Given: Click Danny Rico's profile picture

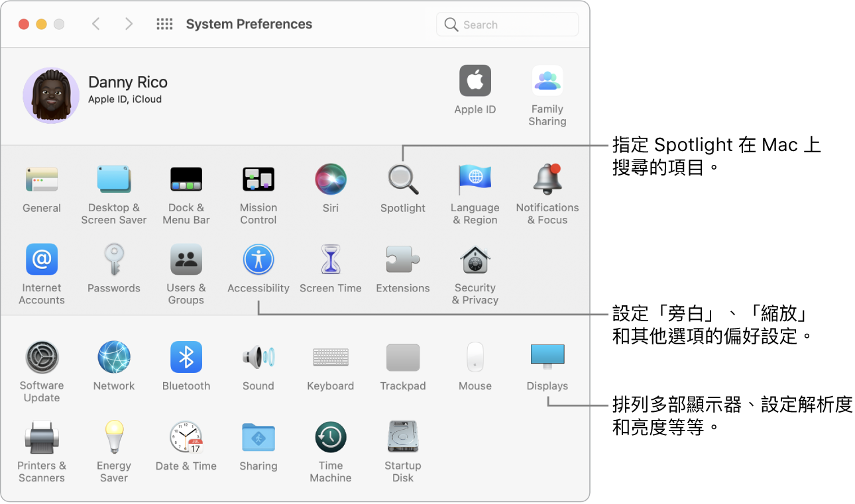Looking at the screenshot, I should (51, 95).
